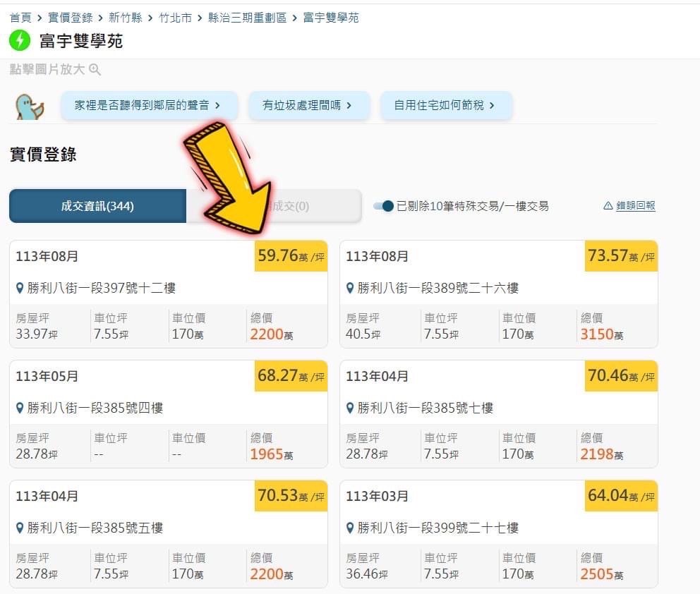Click the green lightning bolt icon
The image size is (700, 594).
pos(20,41)
